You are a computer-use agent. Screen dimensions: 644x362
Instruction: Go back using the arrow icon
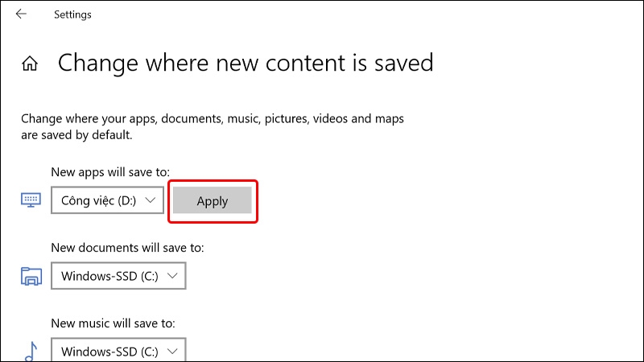21,14
